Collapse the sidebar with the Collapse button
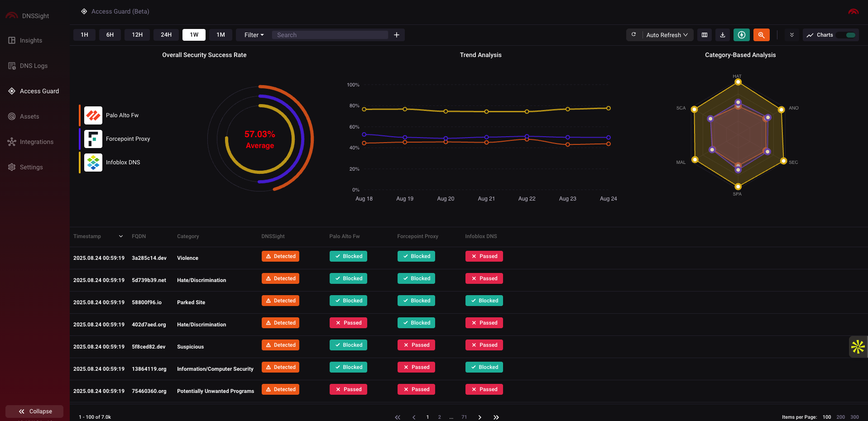 pyautogui.click(x=34, y=411)
